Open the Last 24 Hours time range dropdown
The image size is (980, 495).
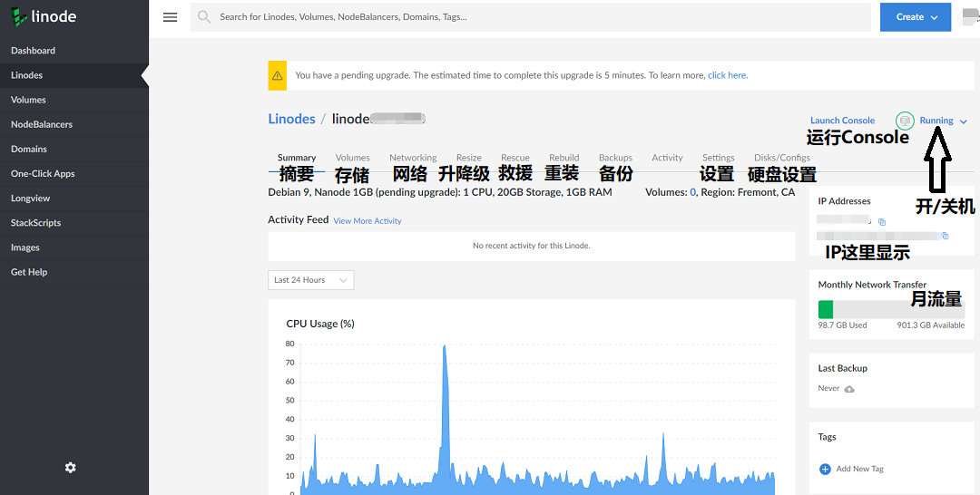pyautogui.click(x=310, y=280)
